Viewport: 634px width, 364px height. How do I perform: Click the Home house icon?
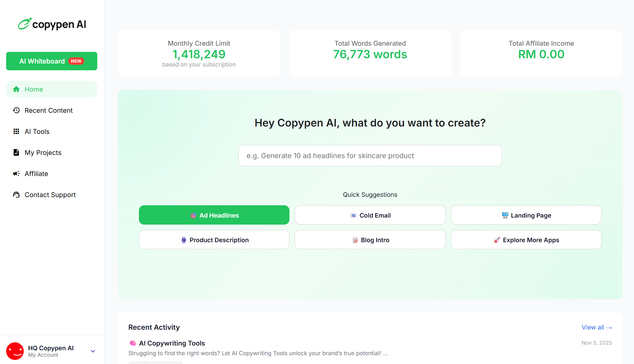pos(16,89)
